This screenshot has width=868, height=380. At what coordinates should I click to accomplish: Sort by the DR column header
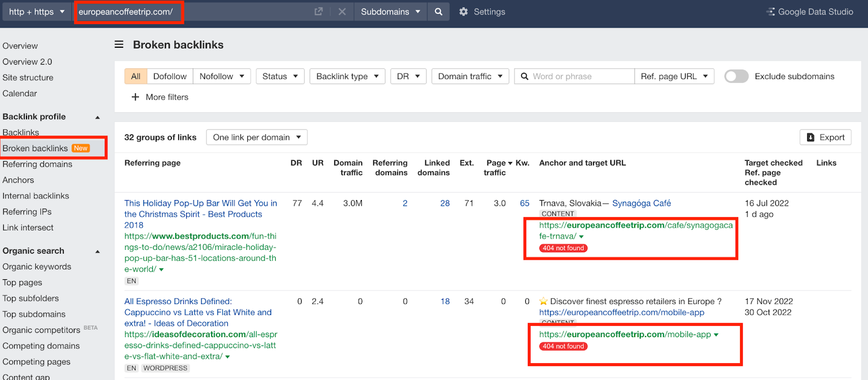pyautogui.click(x=296, y=163)
